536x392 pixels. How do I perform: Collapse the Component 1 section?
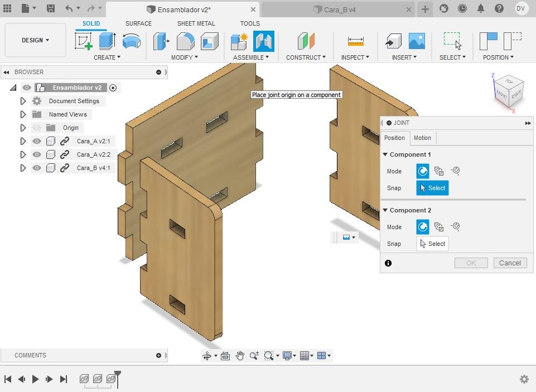click(385, 154)
